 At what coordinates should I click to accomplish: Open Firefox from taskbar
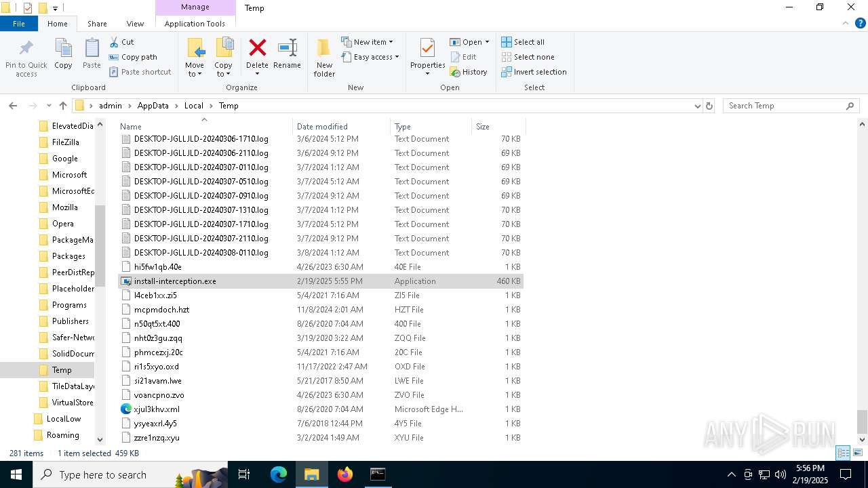tap(345, 474)
